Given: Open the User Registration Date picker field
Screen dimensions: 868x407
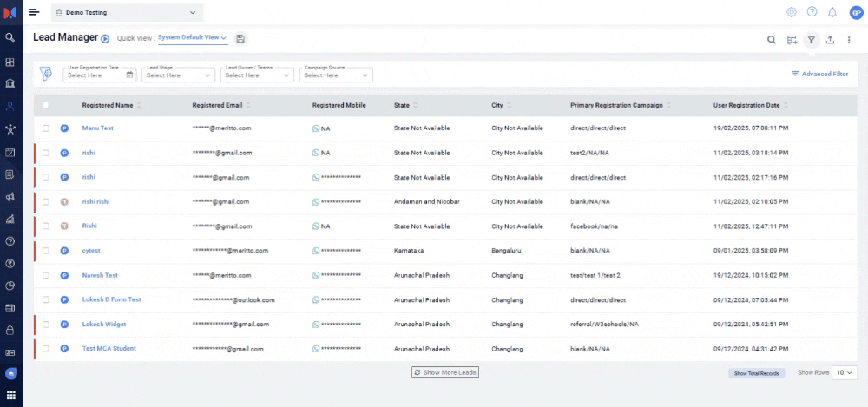Looking at the screenshot, I should (x=100, y=75).
